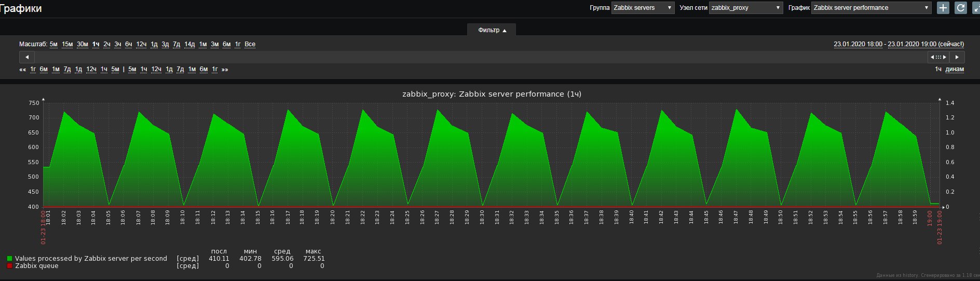Click the макс value 725.51

314,259
